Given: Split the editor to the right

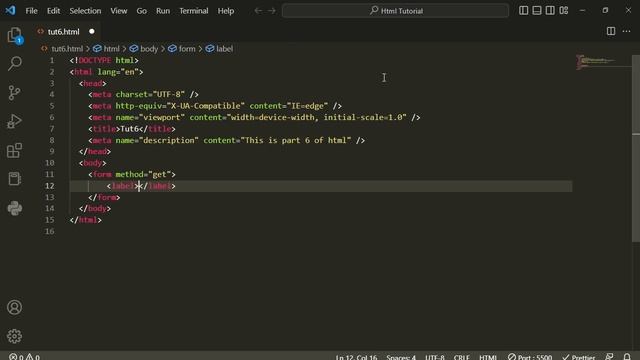Looking at the screenshot, I should [611, 31].
